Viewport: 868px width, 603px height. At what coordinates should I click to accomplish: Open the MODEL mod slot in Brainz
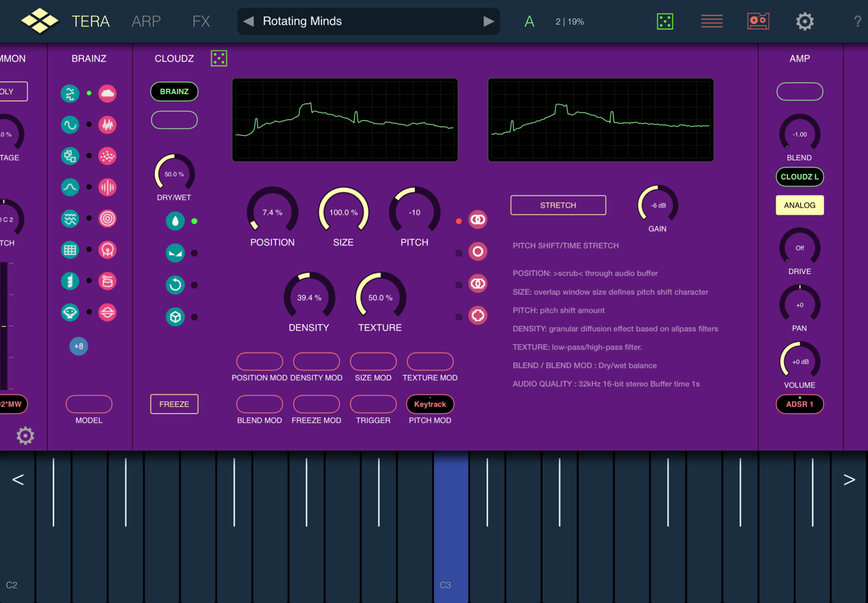pos(89,404)
